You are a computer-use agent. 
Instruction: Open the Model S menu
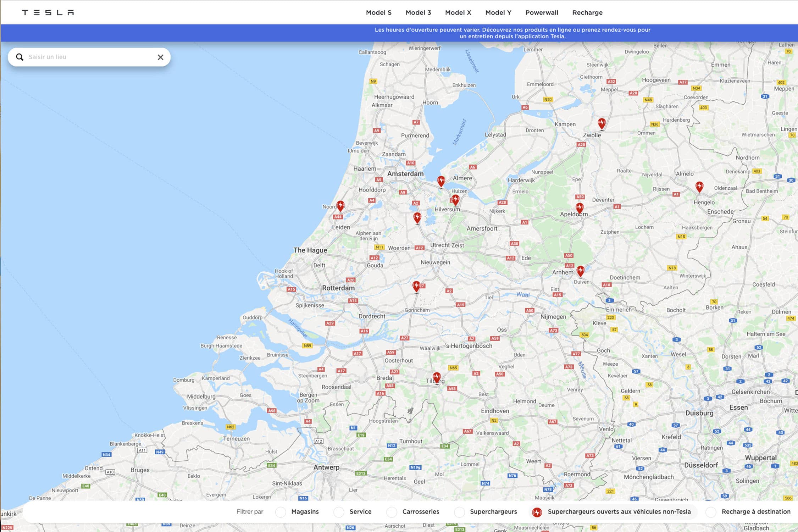378,12
